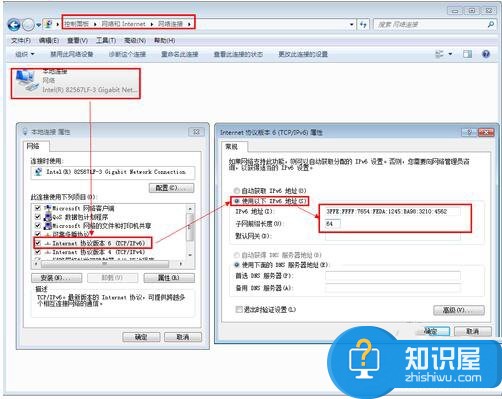Image resolution: width=502 pixels, height=399 pixels.
Task: Click 更改此连接的设置 in the toolbar
Action: [303, 54]
